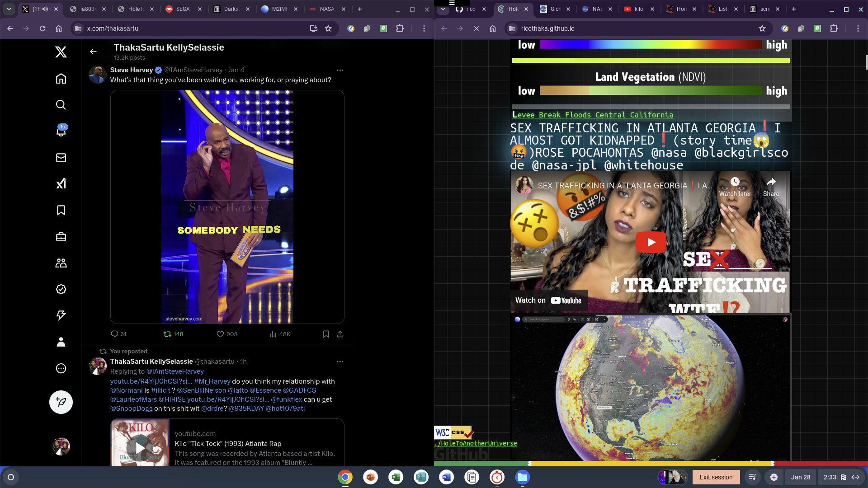
Task: Open Bookmarks in X sidebar
Action: 61,210
